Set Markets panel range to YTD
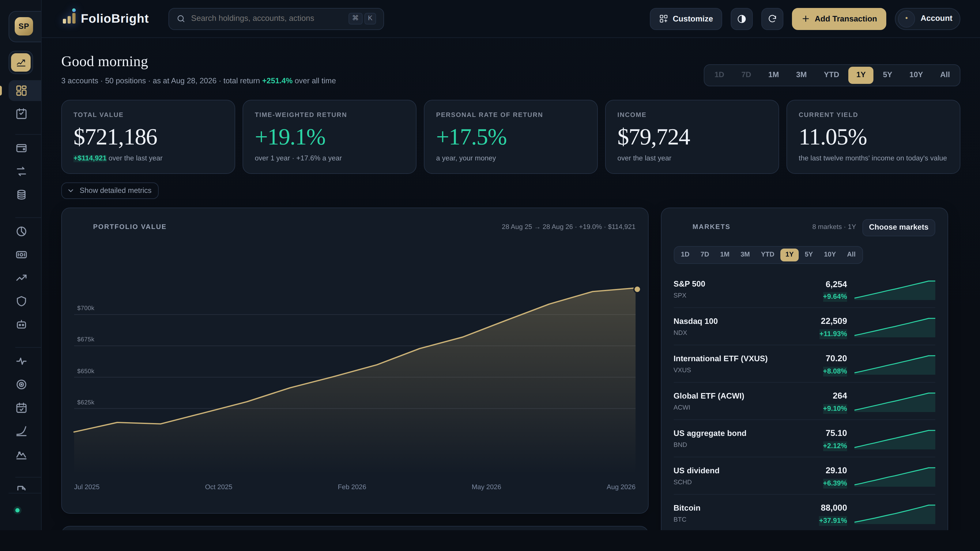980x551 pixels. coord(767,255)
